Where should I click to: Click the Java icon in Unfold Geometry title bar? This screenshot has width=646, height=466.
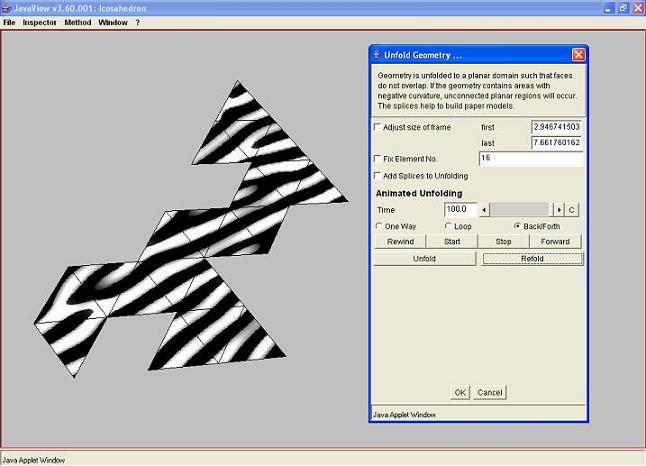tap(377, 55)
